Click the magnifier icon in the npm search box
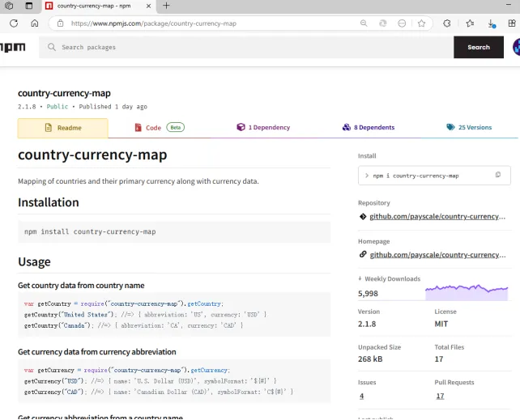Image resolution: width=520 pixels, height=420 pixels. (51, 47)
